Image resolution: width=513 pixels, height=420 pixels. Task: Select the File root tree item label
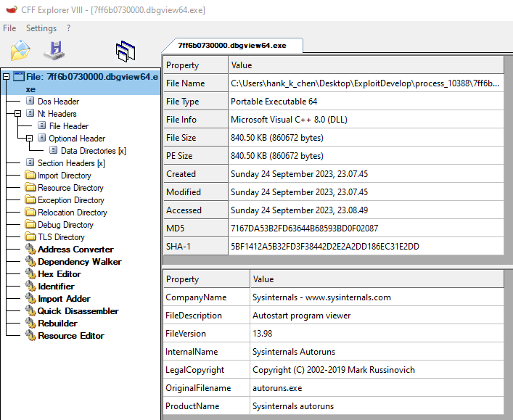click(x=92, y=83)
